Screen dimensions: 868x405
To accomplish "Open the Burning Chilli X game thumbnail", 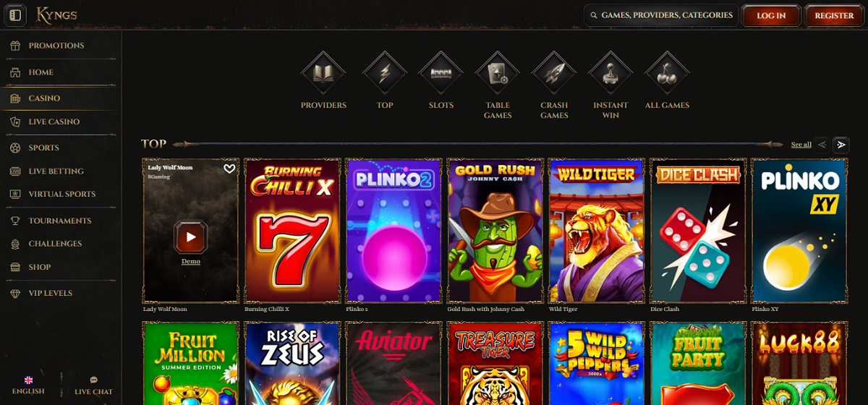I will [x=292, y=231].
